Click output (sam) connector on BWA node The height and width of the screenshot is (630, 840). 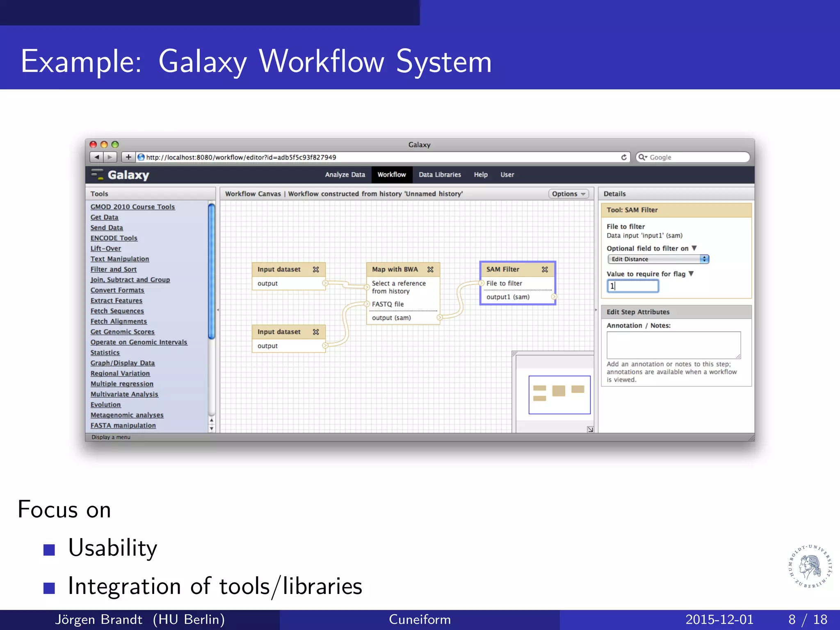439,317
